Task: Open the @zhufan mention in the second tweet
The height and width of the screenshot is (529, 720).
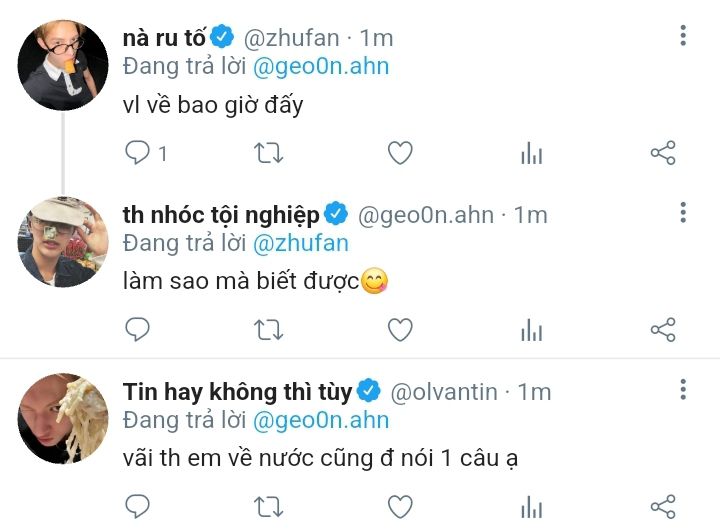Action: pos(302,243)
